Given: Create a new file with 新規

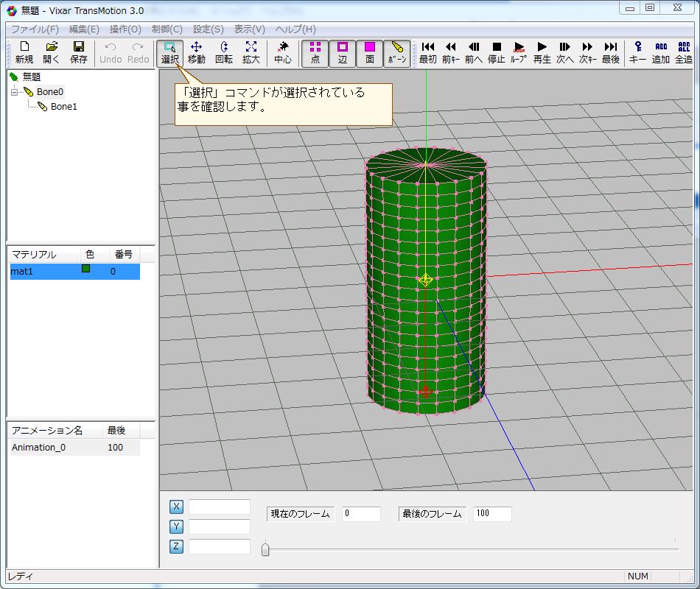Looking at the screenshot, I should (24, 52).
